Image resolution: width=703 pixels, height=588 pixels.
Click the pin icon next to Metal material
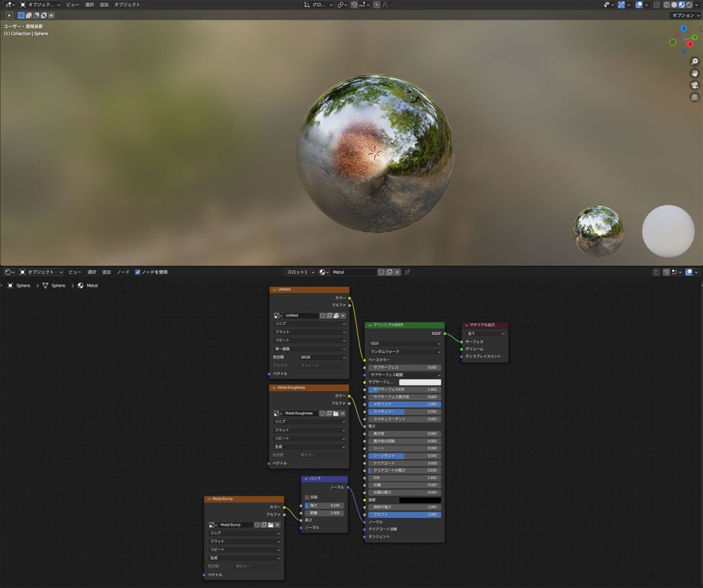(407, 272)
